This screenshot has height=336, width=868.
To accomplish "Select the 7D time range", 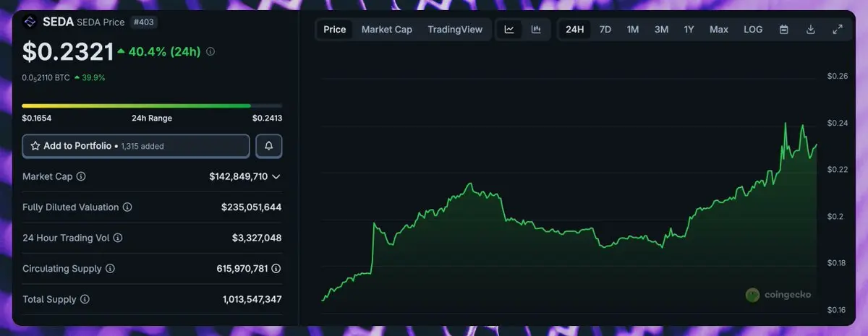I will 605,30.
